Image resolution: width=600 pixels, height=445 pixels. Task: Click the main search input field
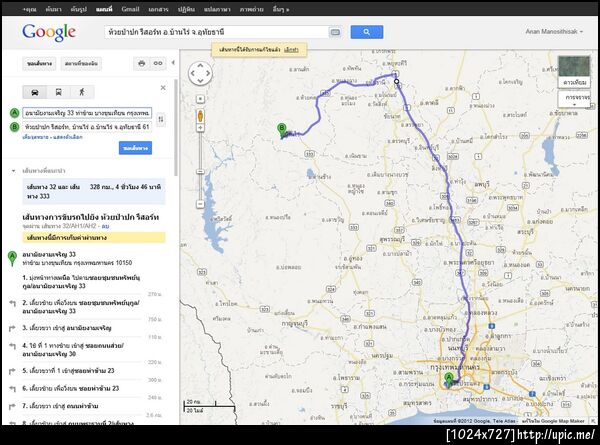pyautogui.click(x=216, y=32)
